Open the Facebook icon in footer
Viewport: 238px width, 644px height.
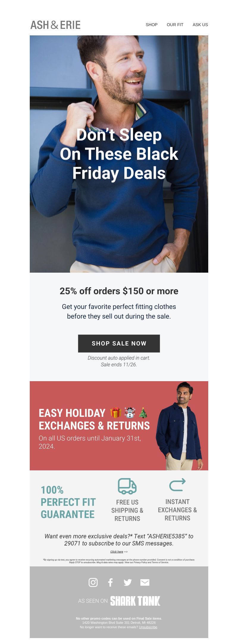coord(110,582)
